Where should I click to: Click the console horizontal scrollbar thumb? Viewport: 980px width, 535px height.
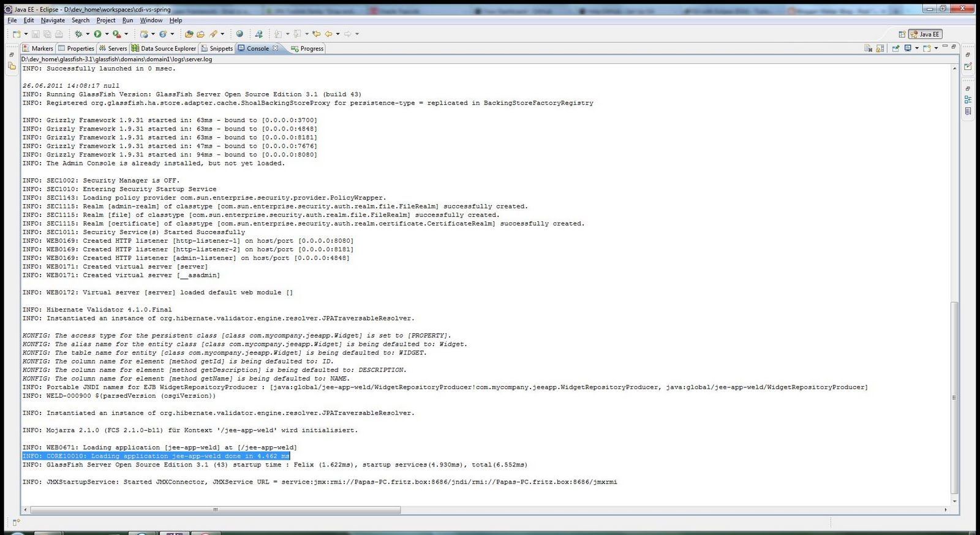216,509
